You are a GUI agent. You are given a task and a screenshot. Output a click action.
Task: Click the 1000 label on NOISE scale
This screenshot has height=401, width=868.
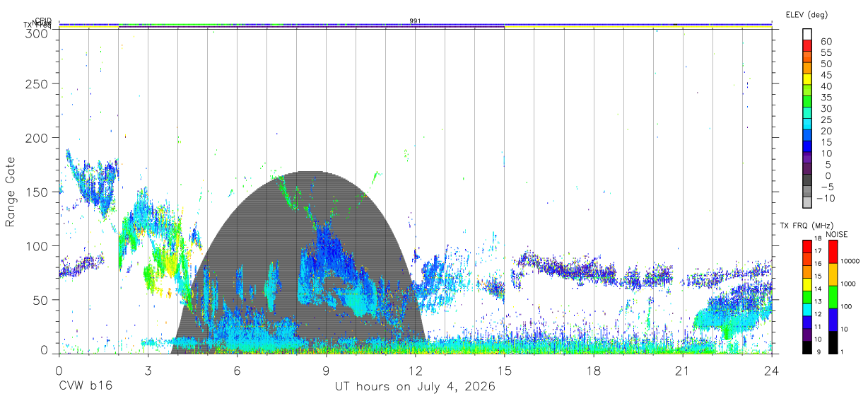[849, 283]
